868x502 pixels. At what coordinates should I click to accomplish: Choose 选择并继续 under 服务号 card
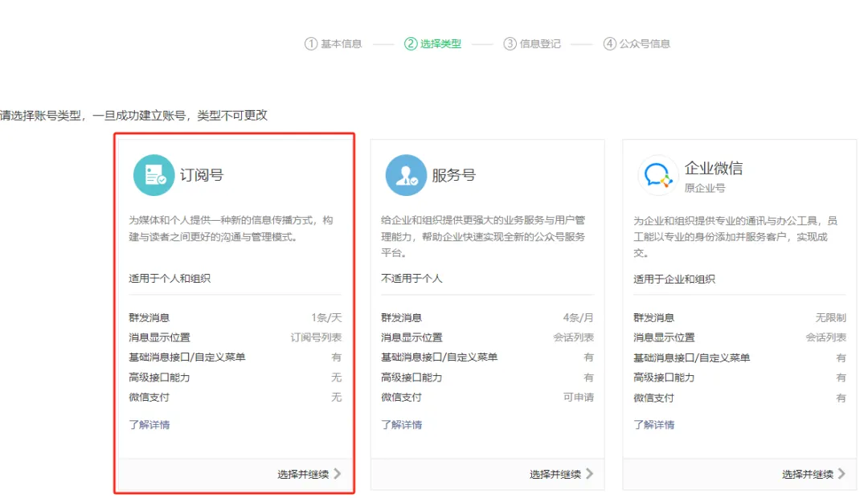tap(555, 475)
